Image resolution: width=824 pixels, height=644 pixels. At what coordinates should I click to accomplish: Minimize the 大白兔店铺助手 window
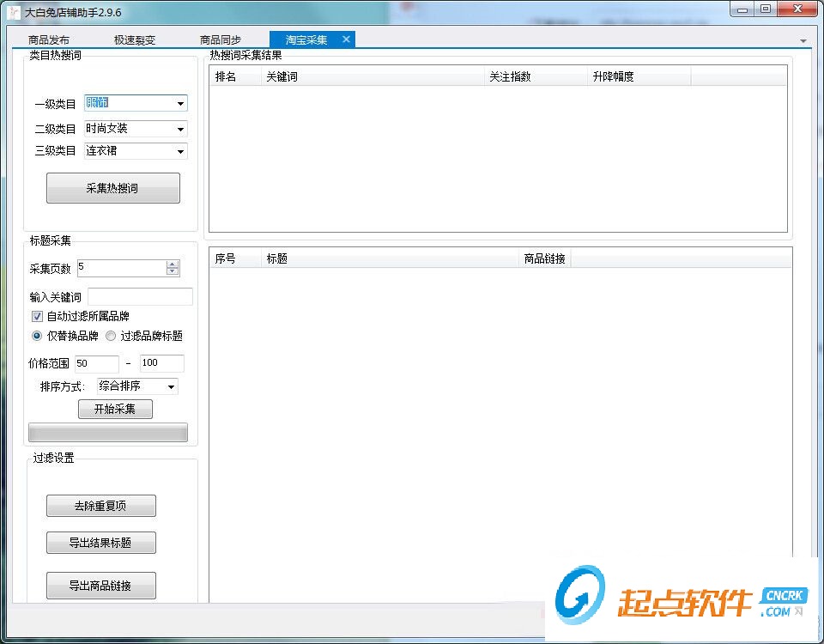pos(742,9)
